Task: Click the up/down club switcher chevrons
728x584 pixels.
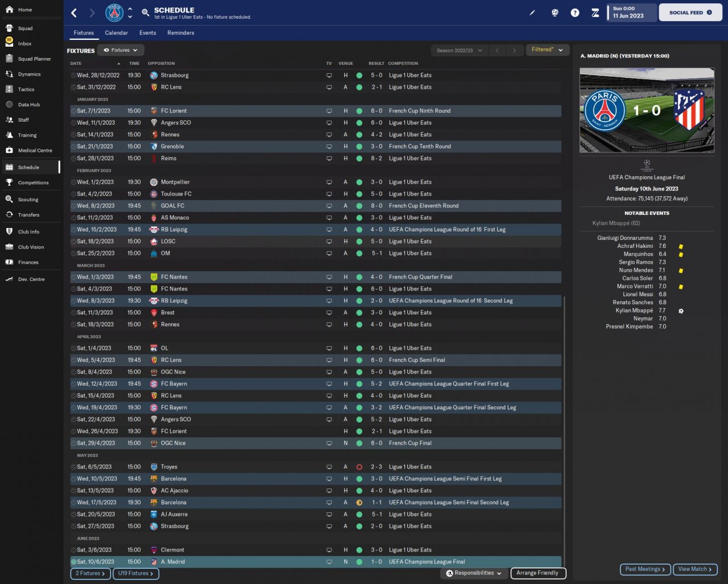Action: (130, 13)
